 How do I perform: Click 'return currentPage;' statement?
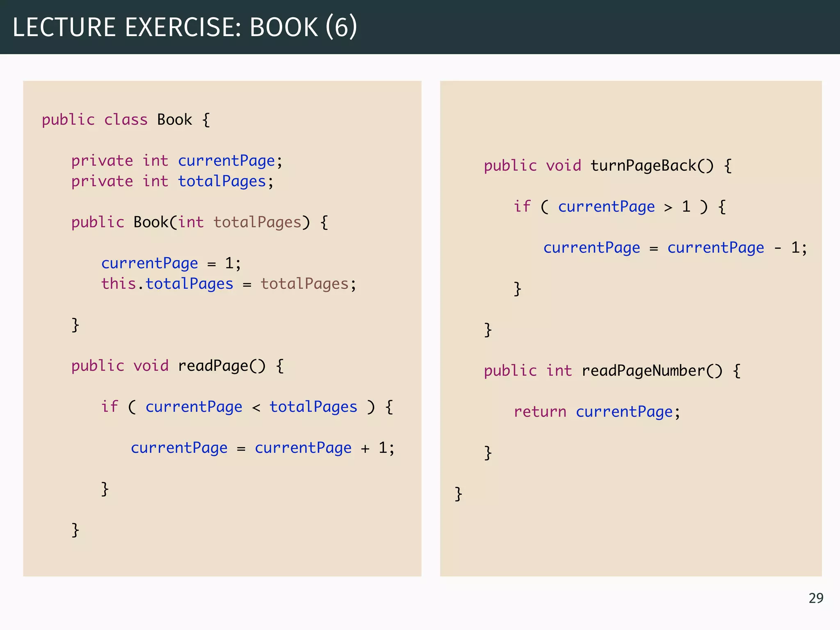click(x=597, y=412)
